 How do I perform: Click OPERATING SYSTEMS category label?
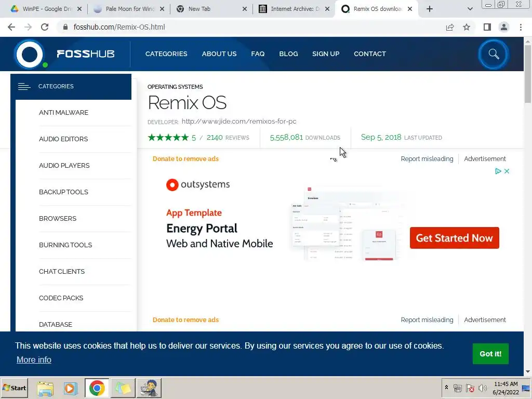click(175, 87)
